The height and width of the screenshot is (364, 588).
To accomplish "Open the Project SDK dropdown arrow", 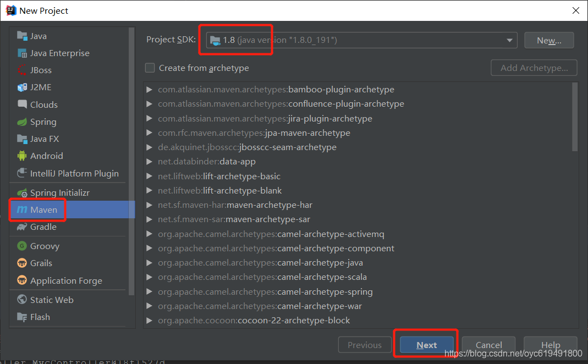I will [x=509, y=40].
